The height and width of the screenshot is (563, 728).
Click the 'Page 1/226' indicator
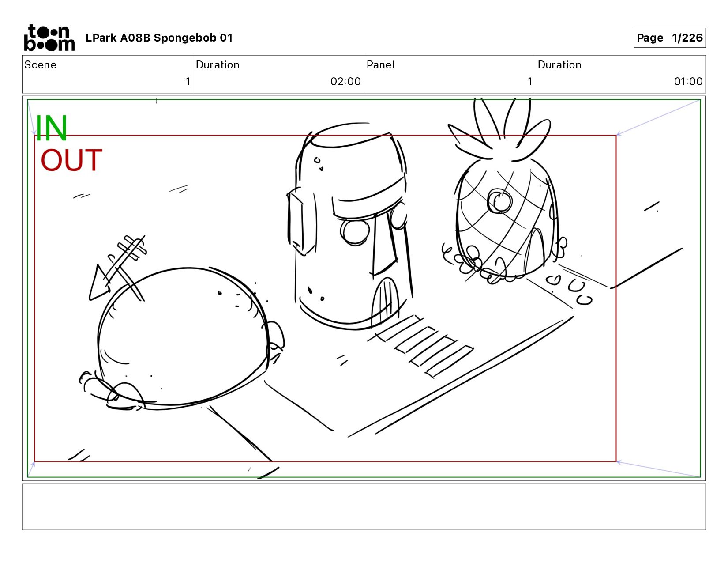tap(669, 38)
